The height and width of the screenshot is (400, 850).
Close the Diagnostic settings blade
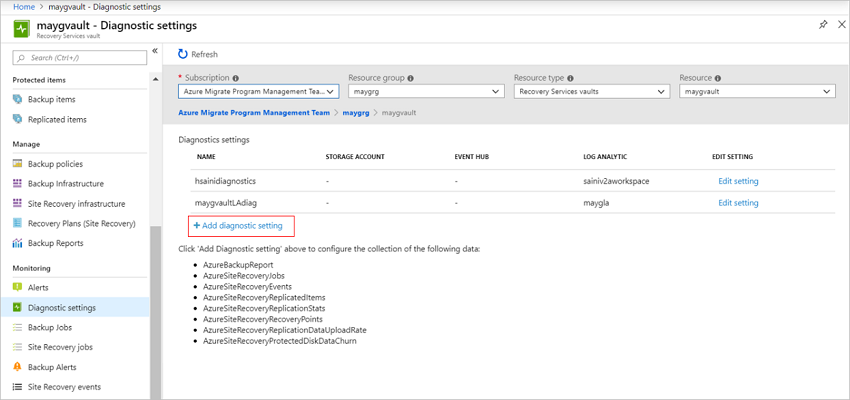coord(841,25)
